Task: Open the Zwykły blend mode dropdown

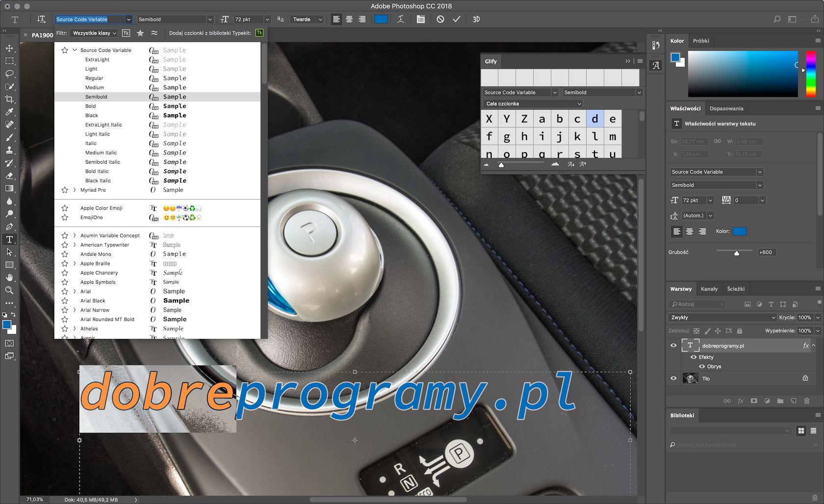Action: pyautogui.click(x=722, y=318)
